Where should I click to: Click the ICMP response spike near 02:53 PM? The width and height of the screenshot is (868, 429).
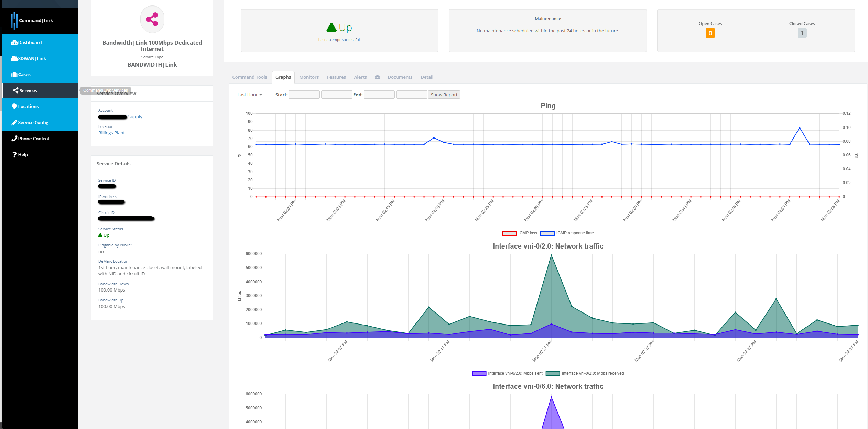(799, 128)
